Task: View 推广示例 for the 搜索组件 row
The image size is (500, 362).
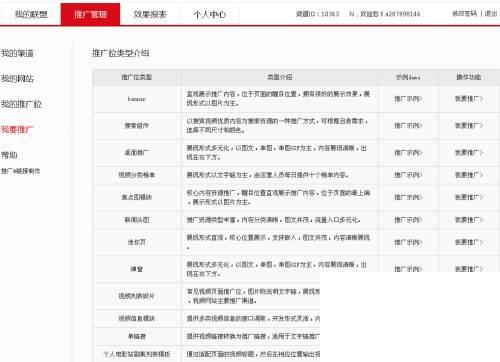Action: [408, 126]
